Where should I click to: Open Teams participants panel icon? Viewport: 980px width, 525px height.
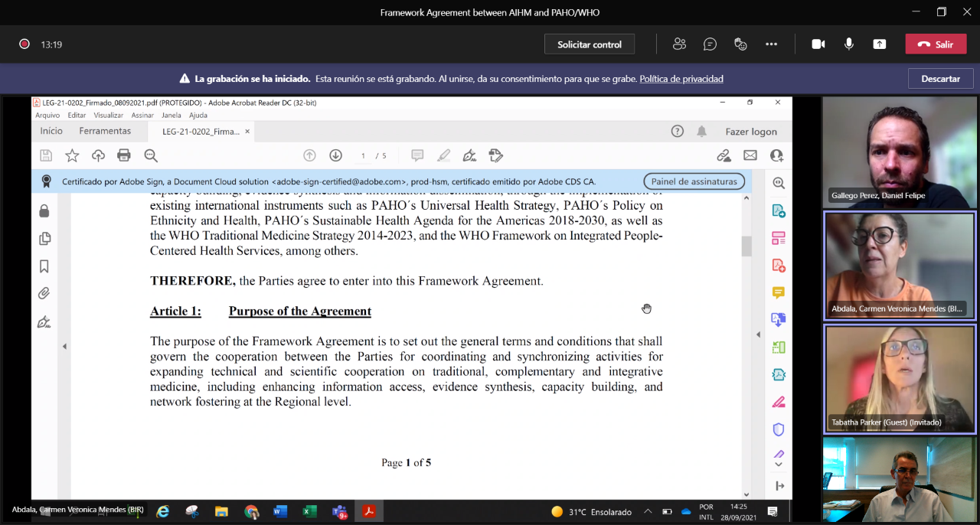(679, 44)
